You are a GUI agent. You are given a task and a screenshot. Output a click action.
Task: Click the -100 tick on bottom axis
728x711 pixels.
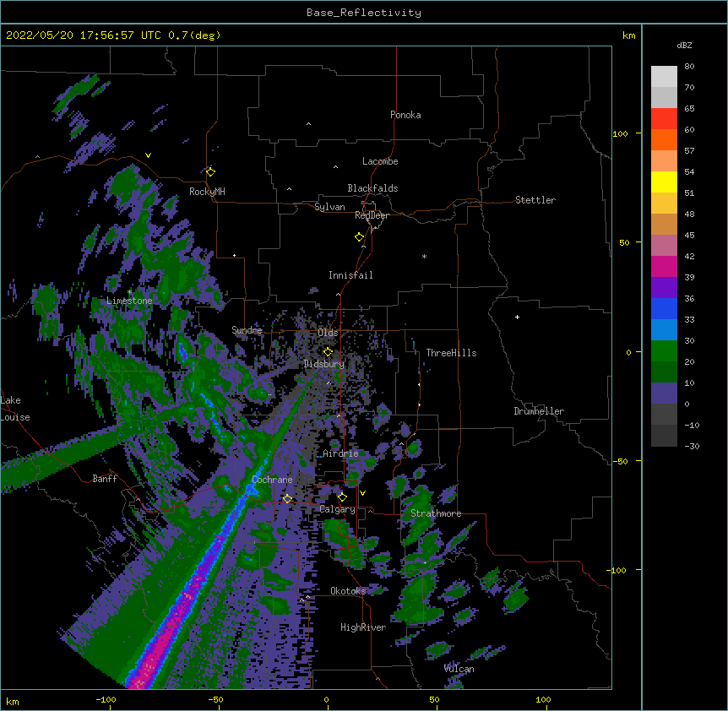click(106, 699)
